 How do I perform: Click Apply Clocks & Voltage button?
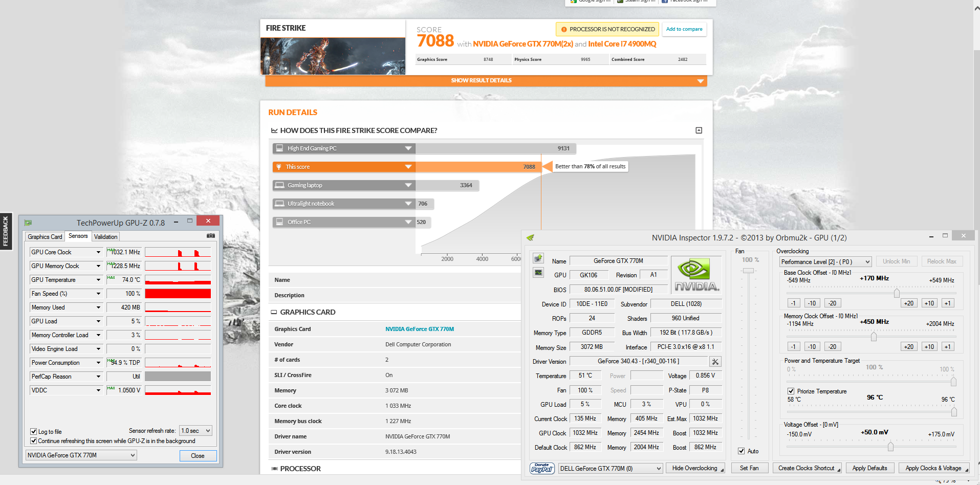tap(933, 468)
